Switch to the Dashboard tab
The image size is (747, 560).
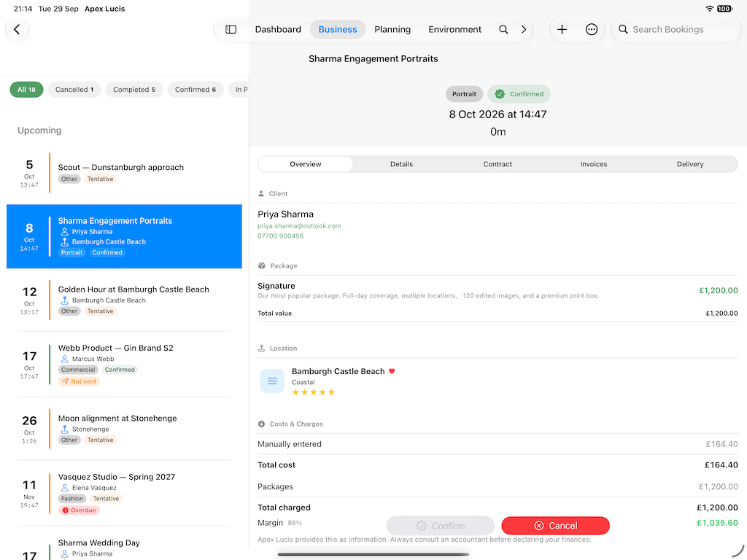(x=278, y=29)
